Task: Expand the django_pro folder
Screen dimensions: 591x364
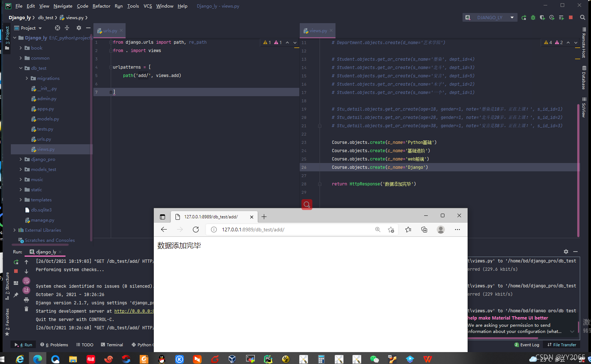Action: pos(21,159)
